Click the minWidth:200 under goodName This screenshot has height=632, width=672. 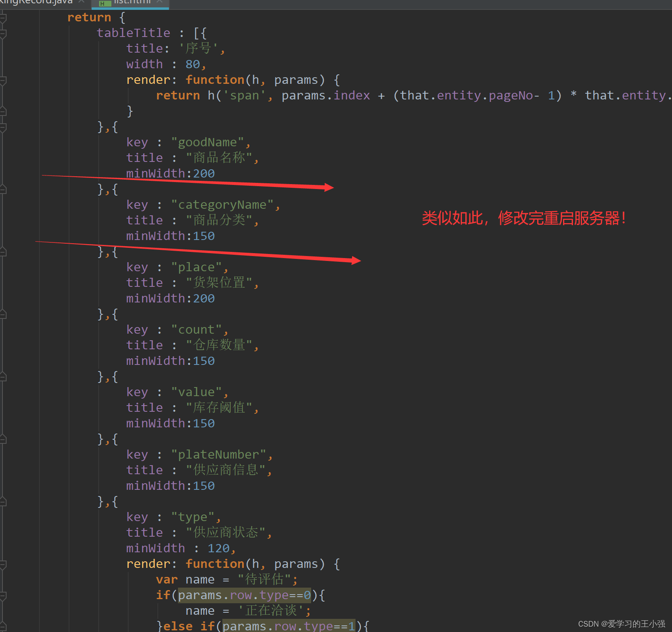(170, 173)
